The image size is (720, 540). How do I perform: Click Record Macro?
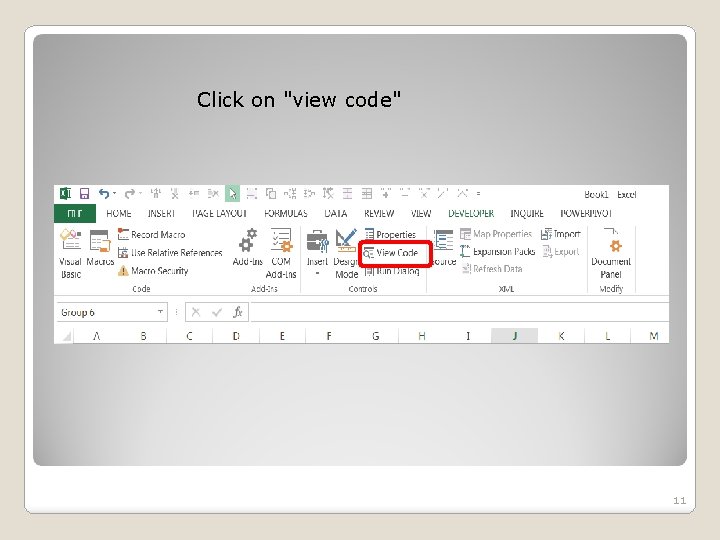(x=152, y=235)
